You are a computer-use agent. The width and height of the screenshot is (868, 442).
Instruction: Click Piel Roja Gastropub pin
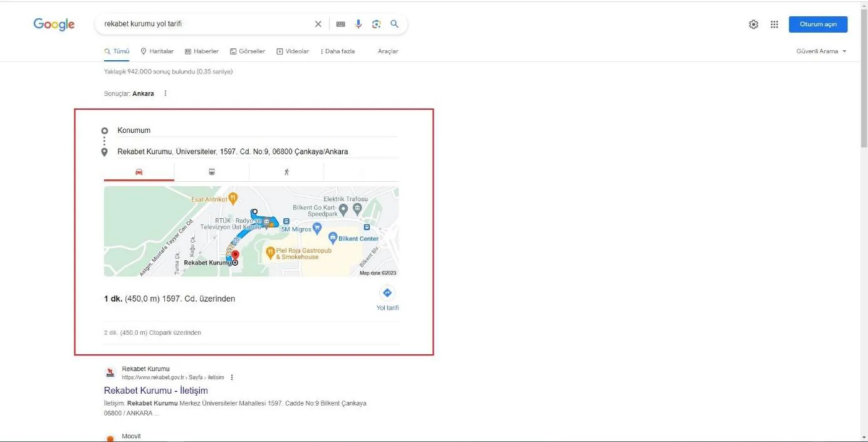tap(270, 253)
